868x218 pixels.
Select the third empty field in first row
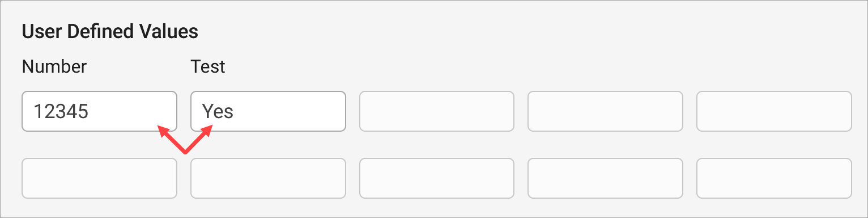(437, 111)
